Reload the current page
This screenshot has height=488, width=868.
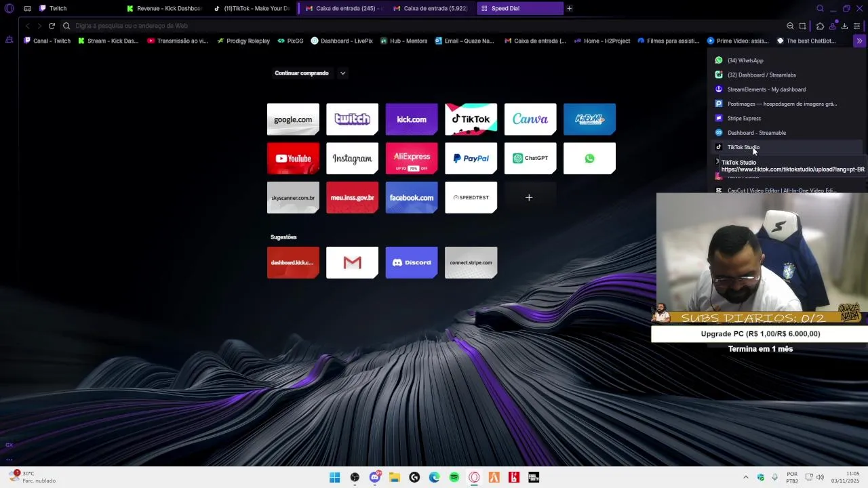pos(52,26)
